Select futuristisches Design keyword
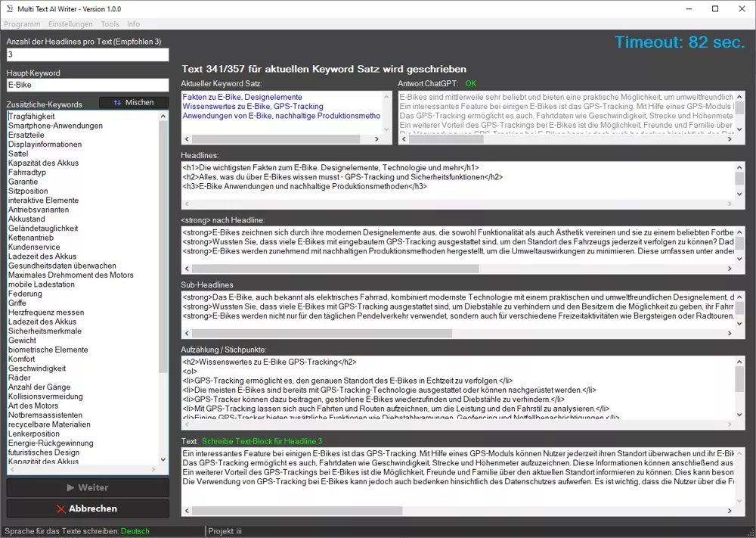Screen dimensions: 756x538 point(43,452)
